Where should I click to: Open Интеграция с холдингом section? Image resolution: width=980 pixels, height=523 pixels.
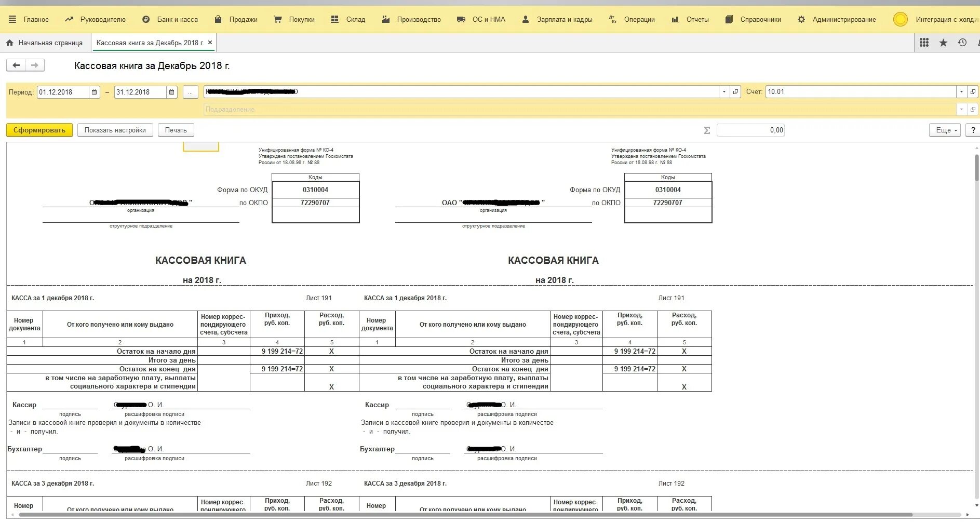pyautogui.click(x=947, y=19)
